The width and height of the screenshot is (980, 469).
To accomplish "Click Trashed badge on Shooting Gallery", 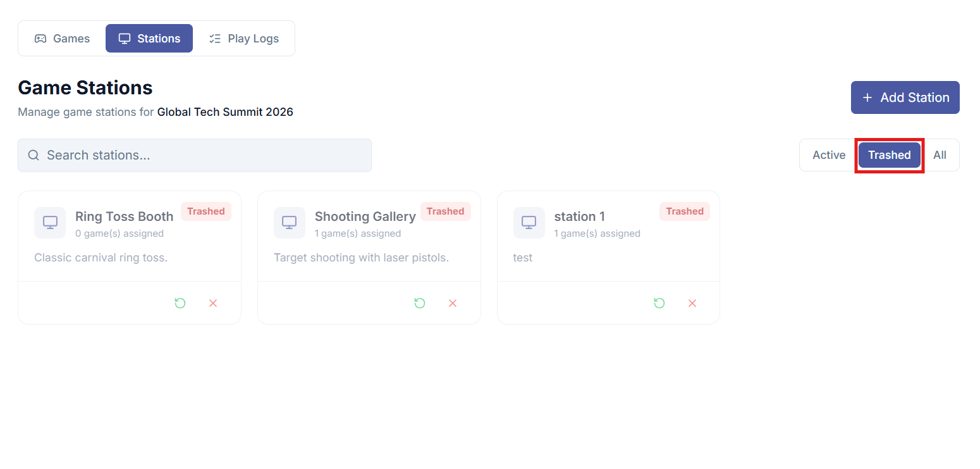I will 446,211.
